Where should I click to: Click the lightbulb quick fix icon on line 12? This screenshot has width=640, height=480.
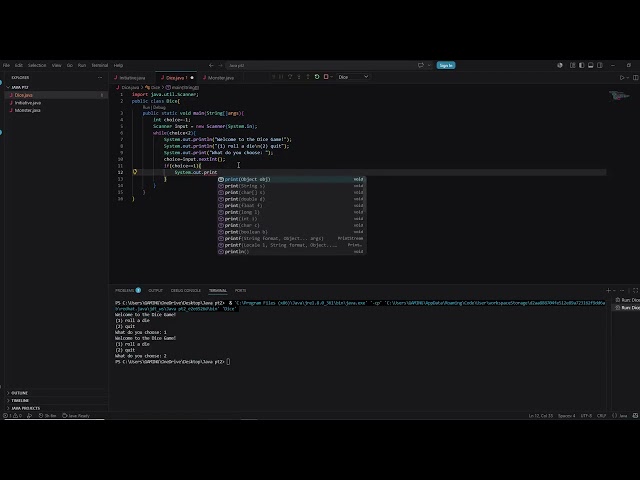coord(135,172)
